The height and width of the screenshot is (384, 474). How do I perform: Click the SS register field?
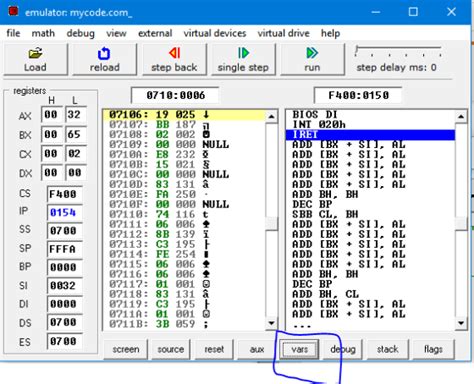pyautogui.click(x=64, y=231)
